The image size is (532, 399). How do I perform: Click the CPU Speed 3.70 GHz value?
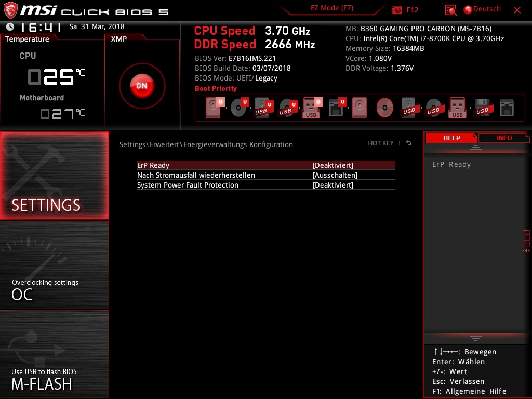click(x=288, y=31)
